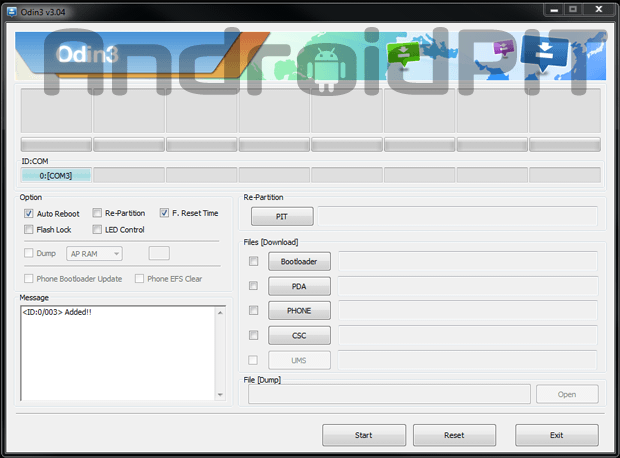Exit the Odin3 application
This screenshot has height=458, width=620.
[556, 435]
